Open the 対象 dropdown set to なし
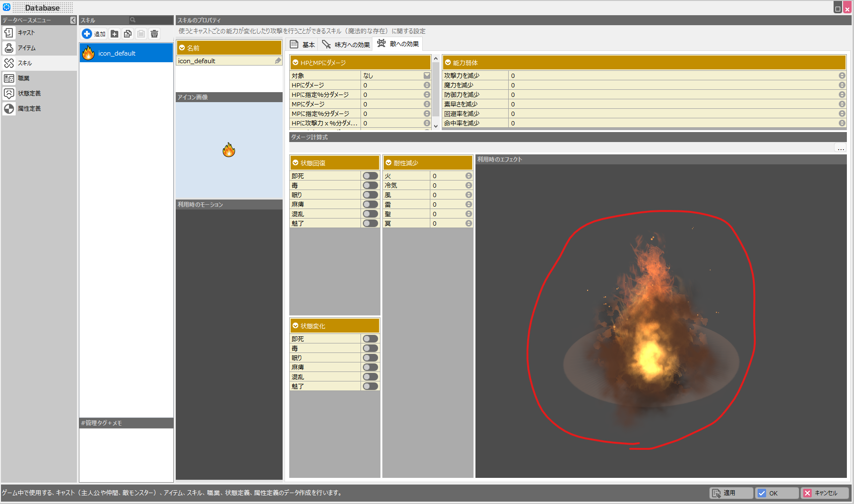Image resolution: width=854 pixels, height=504 pixels. (427, 76)
